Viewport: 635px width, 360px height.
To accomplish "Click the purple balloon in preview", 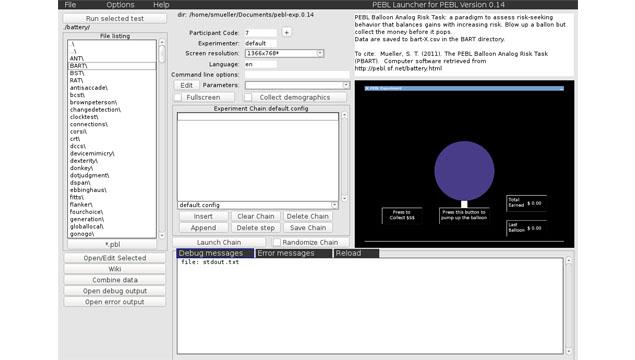I will point(464,170).
